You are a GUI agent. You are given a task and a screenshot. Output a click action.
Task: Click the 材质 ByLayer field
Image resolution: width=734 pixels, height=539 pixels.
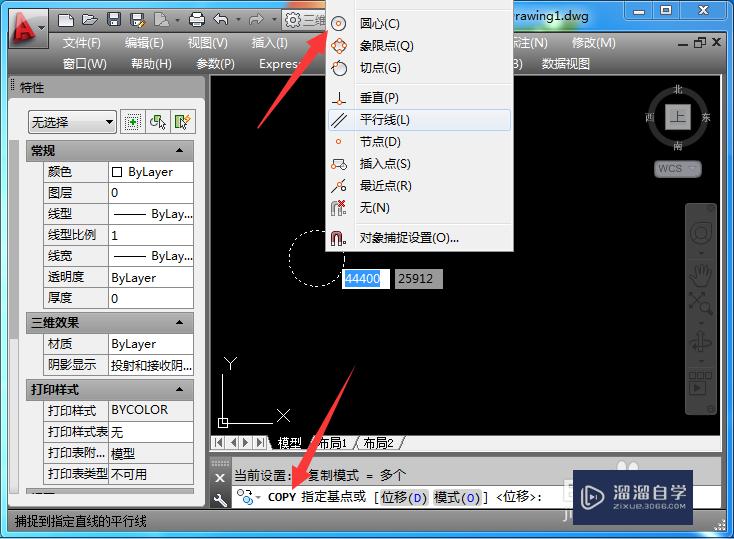(151, 344)
